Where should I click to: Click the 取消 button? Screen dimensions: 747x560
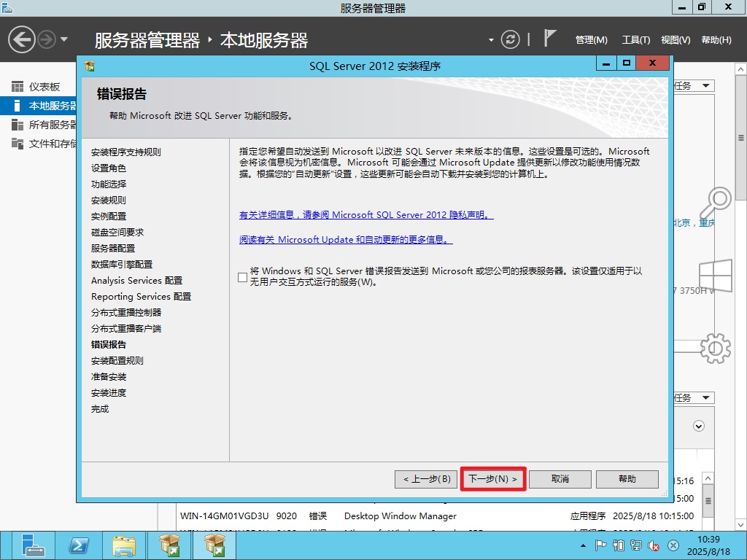click(560, 479)
